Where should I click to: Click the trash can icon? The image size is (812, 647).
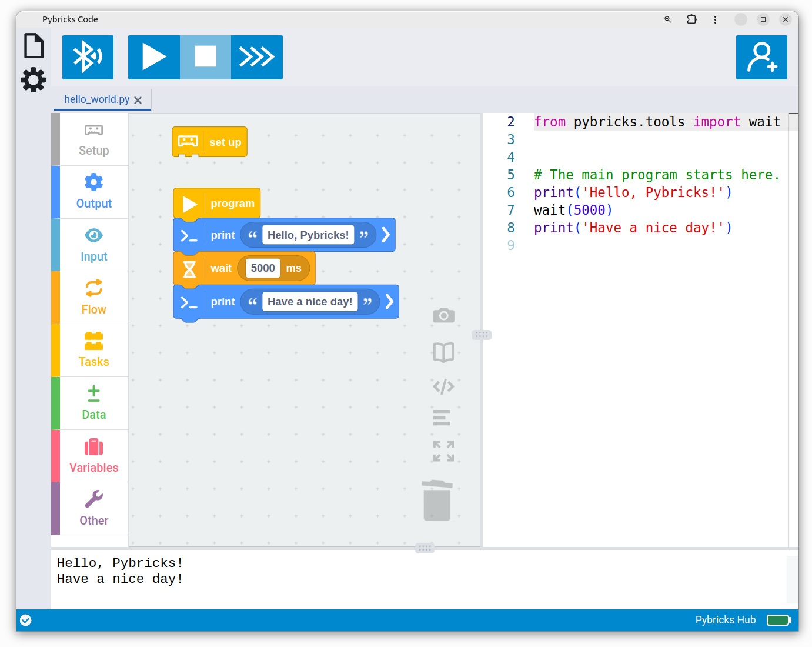(437, 501)
